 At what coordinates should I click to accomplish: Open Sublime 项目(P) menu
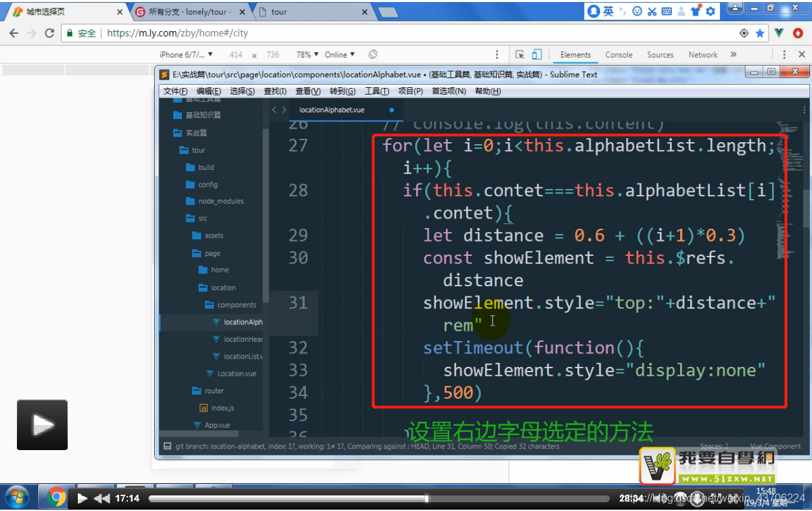(410, 91)
